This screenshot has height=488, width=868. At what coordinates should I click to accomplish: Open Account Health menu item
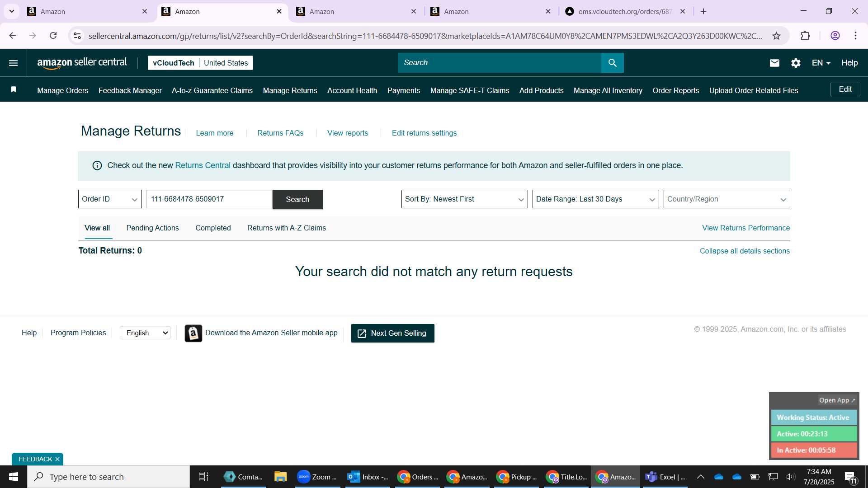point(352,90)
